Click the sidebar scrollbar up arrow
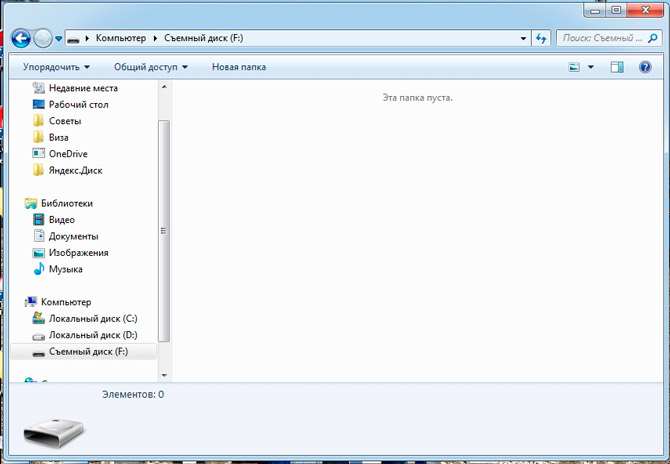Screen dimensions: 670x464 click(x=164, y=87)
